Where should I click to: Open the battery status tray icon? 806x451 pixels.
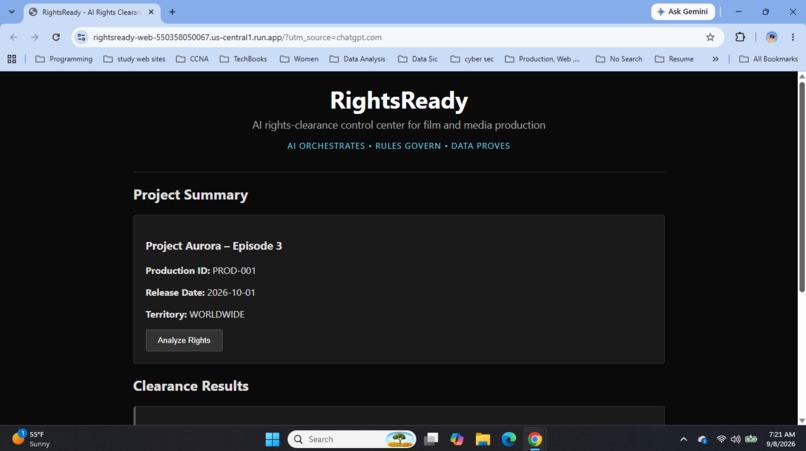pyautogui.click(x=751, y=439)
